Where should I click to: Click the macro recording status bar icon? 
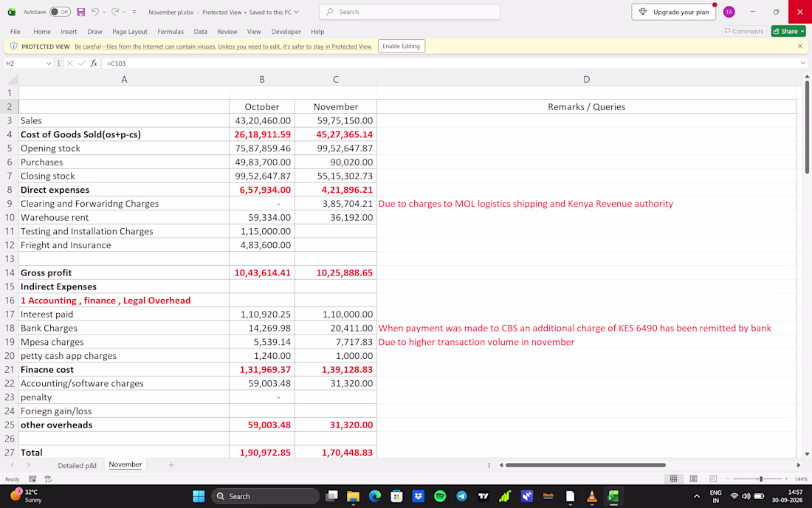tap(32, 479)
